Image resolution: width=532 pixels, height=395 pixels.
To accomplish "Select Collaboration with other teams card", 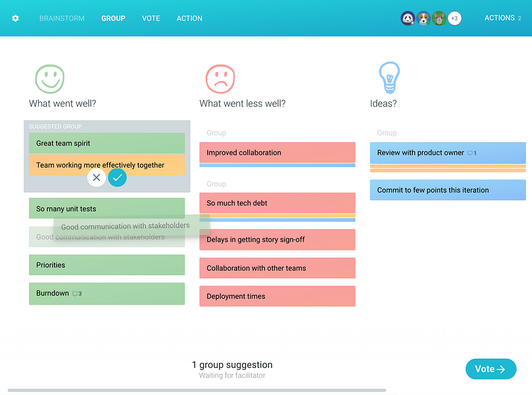I will tap(278, 268).
